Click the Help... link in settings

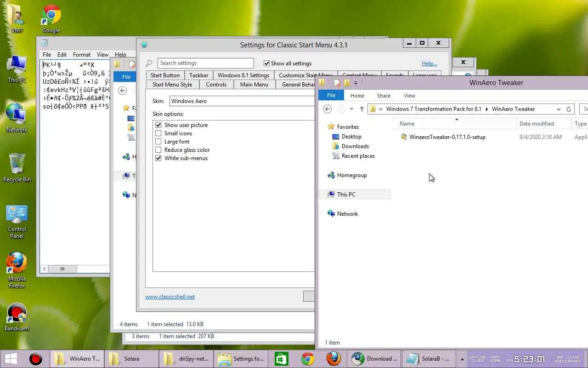[430, 63]
